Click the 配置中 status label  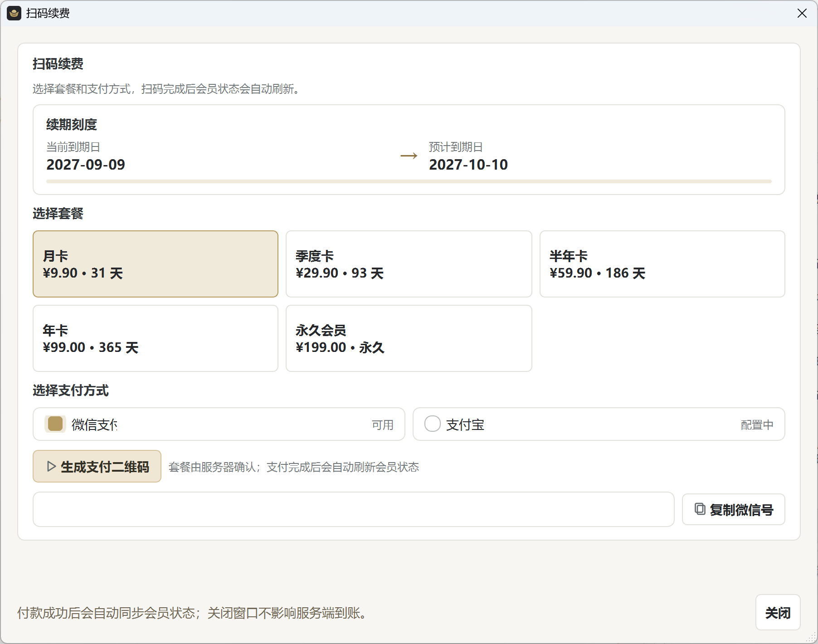(x=757, y=425)
